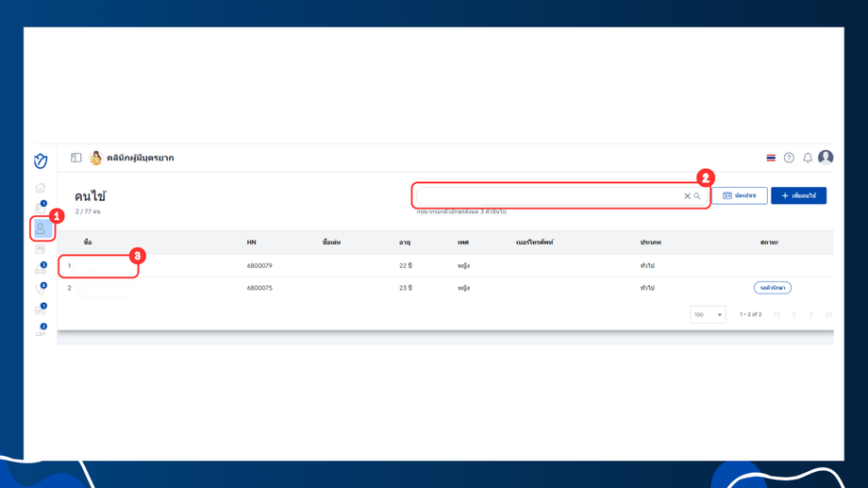868x488 pixels.
Task: Clear the search field with X icon
Action: 687,196
